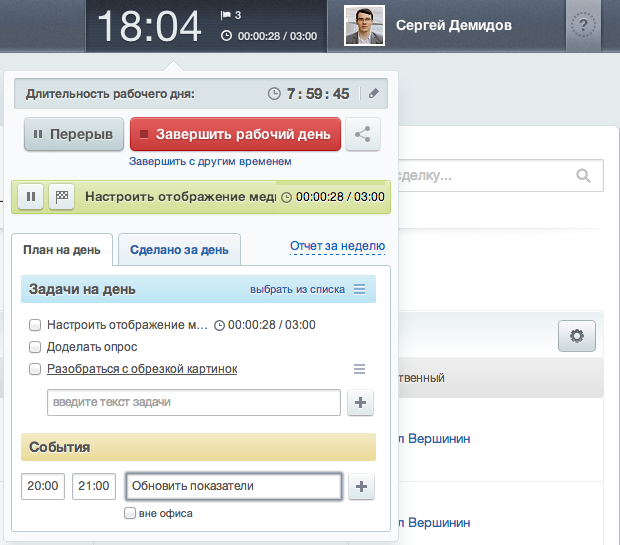This screenshot has height=545, width=620.
Task: Click the workday duration 7:59:45 value
Action: (x=318, y=94)
